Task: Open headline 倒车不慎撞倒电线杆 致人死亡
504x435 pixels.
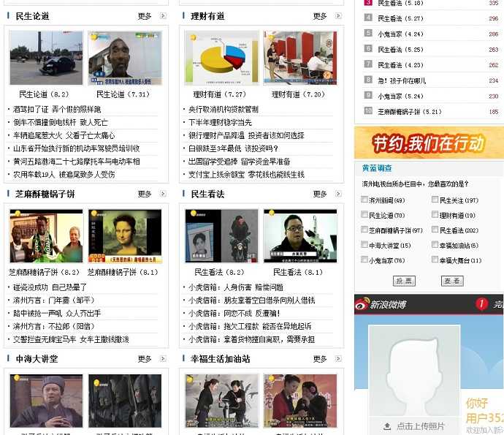Action: (61, 123)
